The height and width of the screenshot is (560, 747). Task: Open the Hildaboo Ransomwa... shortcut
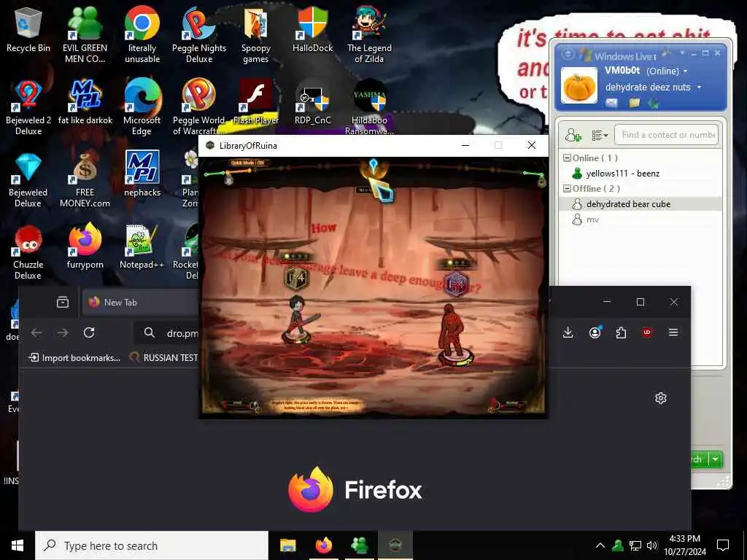(369, 106)
